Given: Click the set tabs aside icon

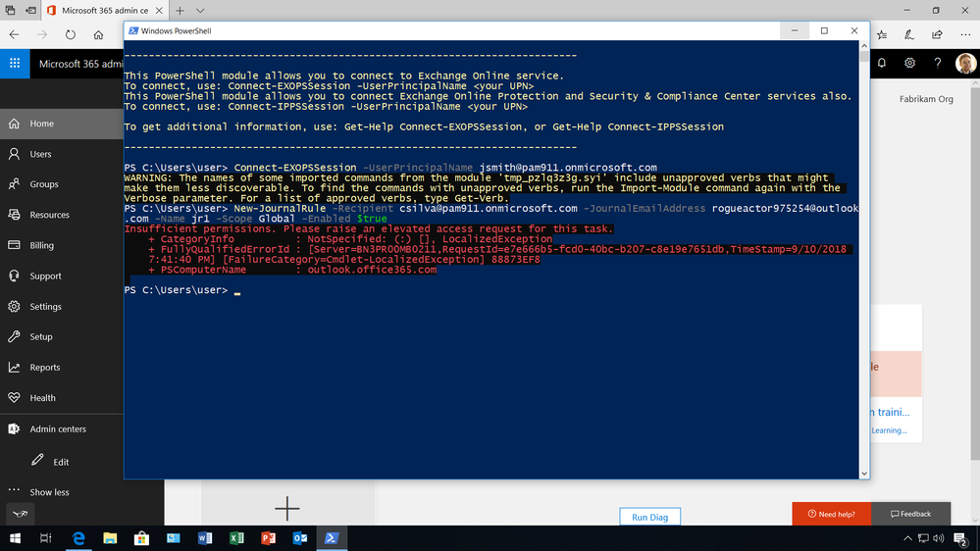Looking at the screenshot, I should (x=30, y=11).
